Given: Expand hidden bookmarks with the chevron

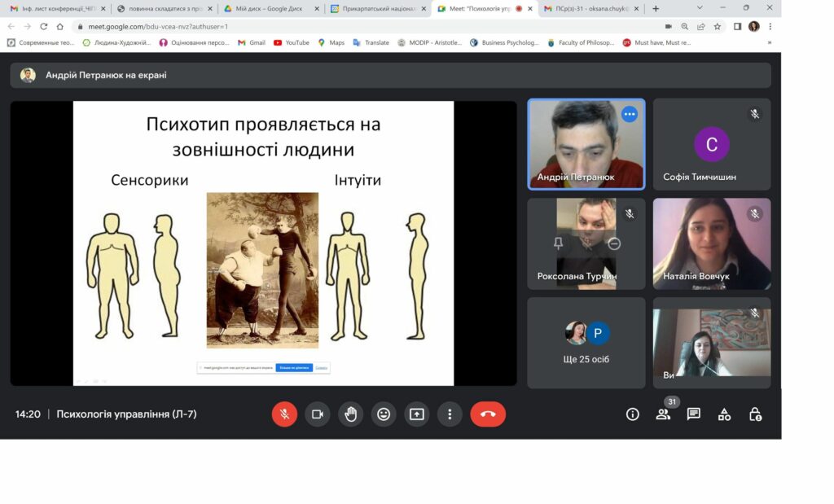Looking at the screenshot, I should (769, 42).
